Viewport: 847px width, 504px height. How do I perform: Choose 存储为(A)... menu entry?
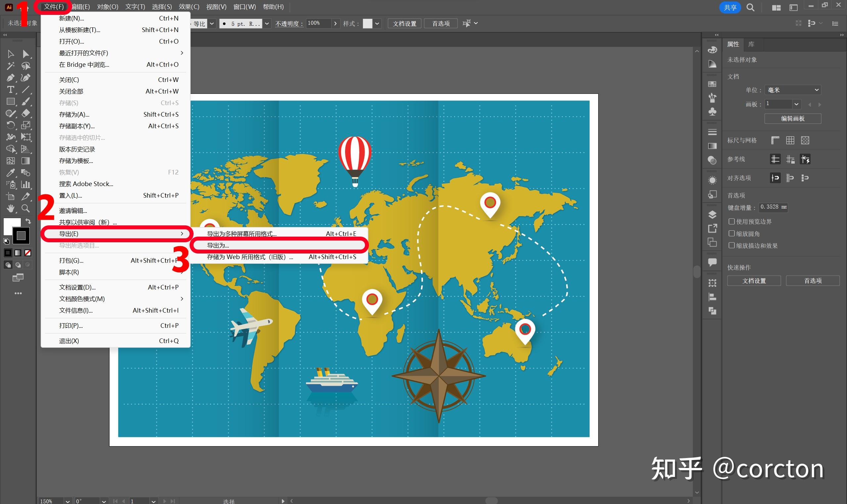click(x=74, y=114)
